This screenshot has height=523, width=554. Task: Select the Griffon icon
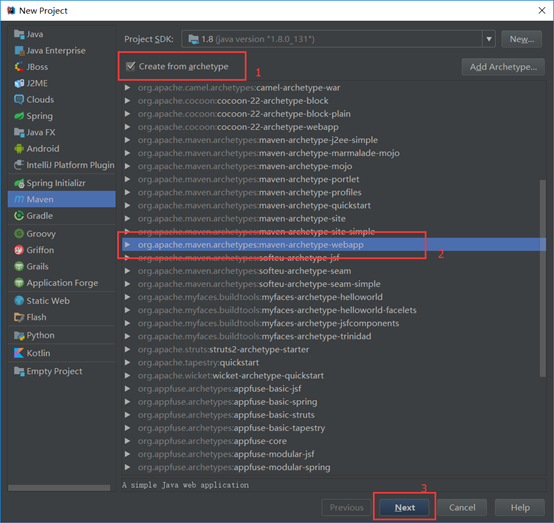point(19,250)
